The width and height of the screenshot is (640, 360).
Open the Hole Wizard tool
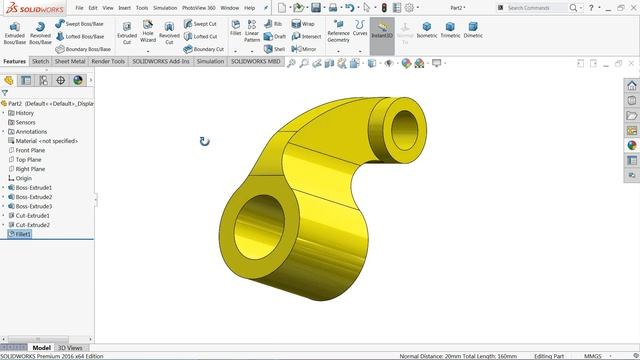pyautogui.click(x=148, y=31)
